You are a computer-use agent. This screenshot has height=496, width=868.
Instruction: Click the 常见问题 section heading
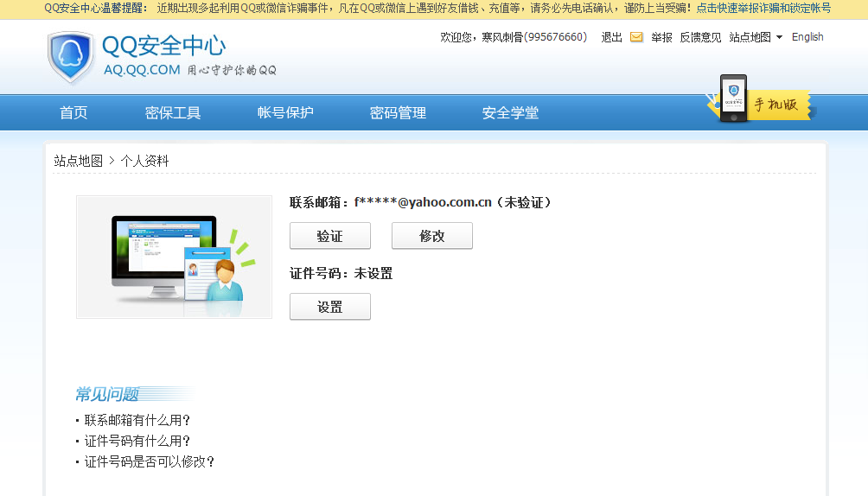tap(107, 394)
